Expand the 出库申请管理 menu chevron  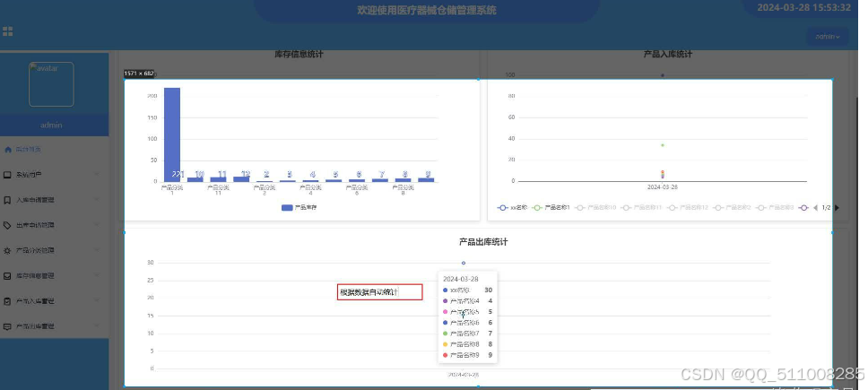97,225
